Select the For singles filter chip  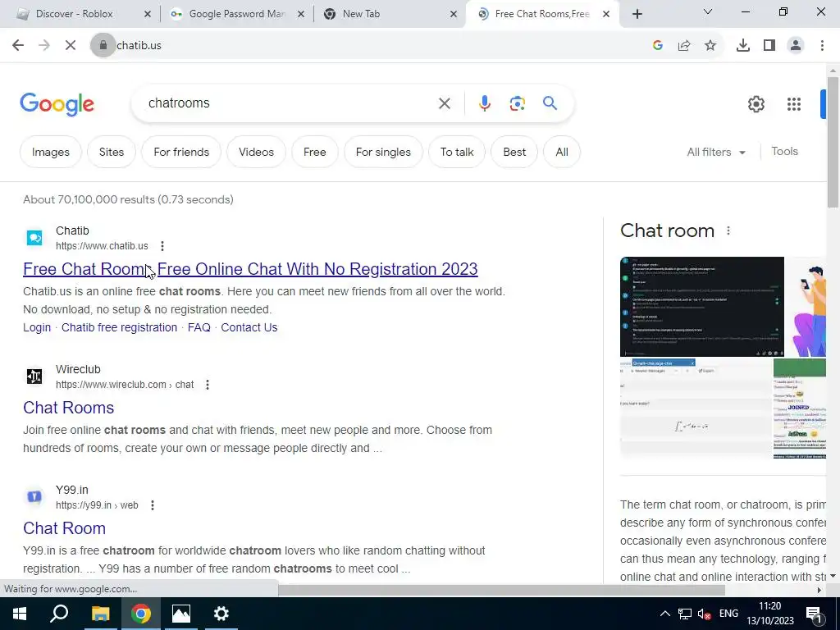tap(383, 152)
